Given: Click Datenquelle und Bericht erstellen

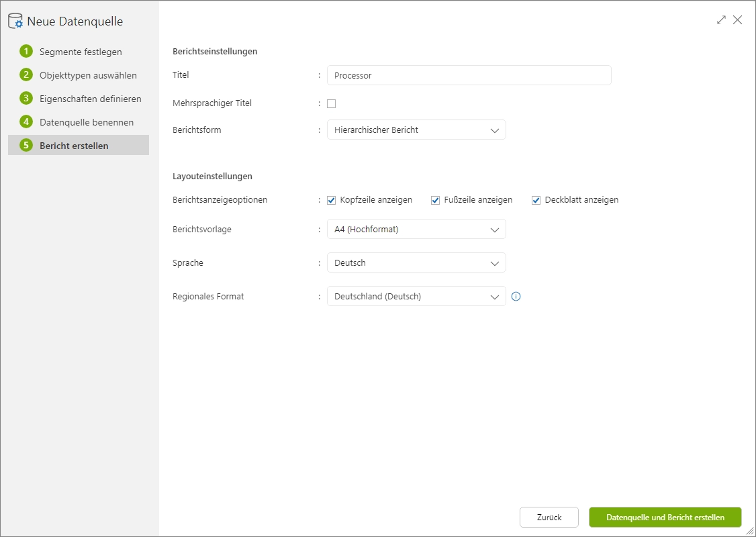Looking at the screenshot, I should click(x=665, y=517).
